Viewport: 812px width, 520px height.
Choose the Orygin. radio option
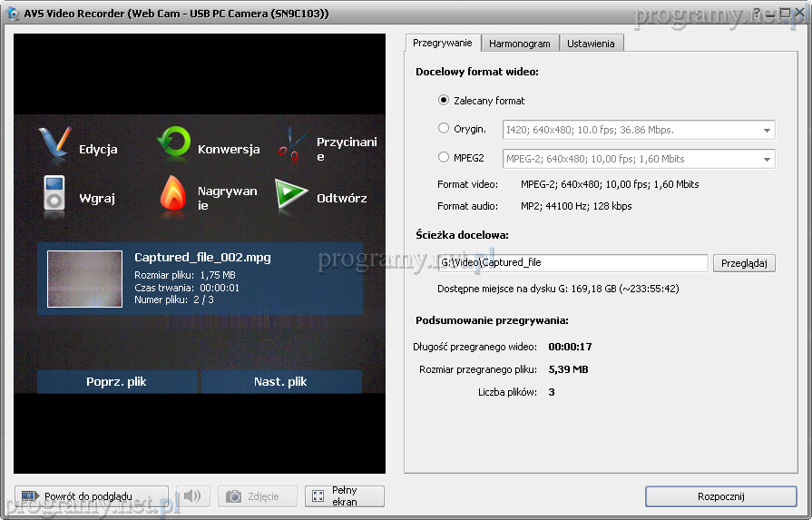444,129
